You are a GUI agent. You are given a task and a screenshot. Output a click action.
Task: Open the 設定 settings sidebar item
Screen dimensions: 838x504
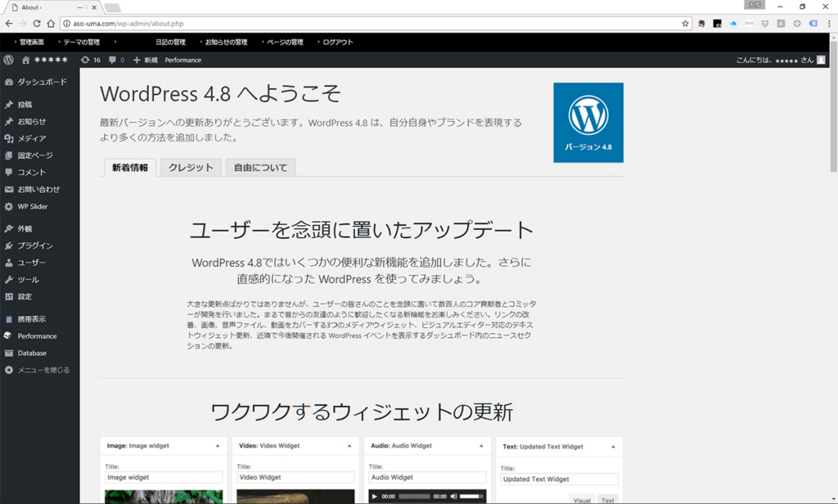click(x=39, y=297)
